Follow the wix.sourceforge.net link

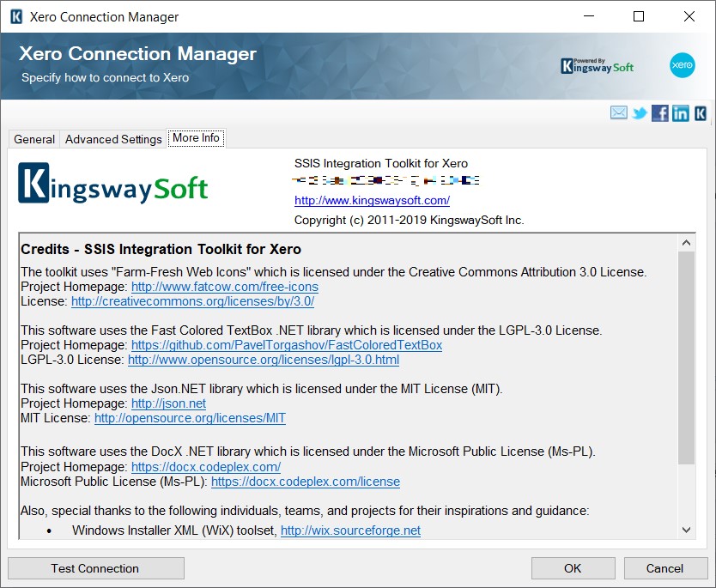click(350, 530)
